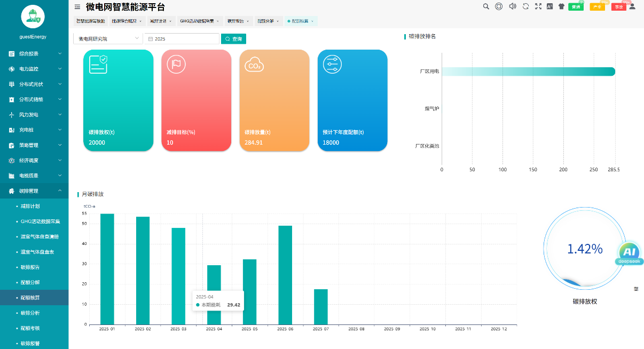Open the 微电网研究院 organization dropdown

coord(108,39)
